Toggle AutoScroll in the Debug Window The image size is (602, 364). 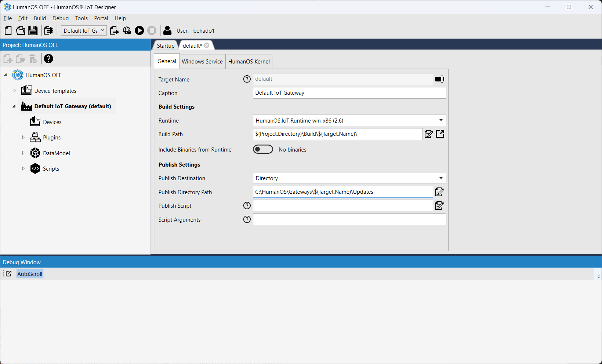[30, 274]
